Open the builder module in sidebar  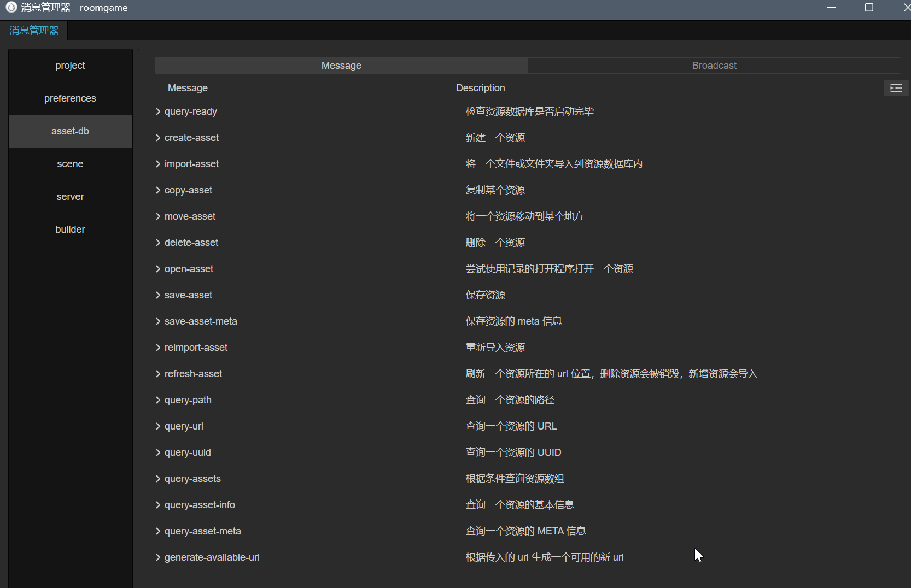click(70, 230)
